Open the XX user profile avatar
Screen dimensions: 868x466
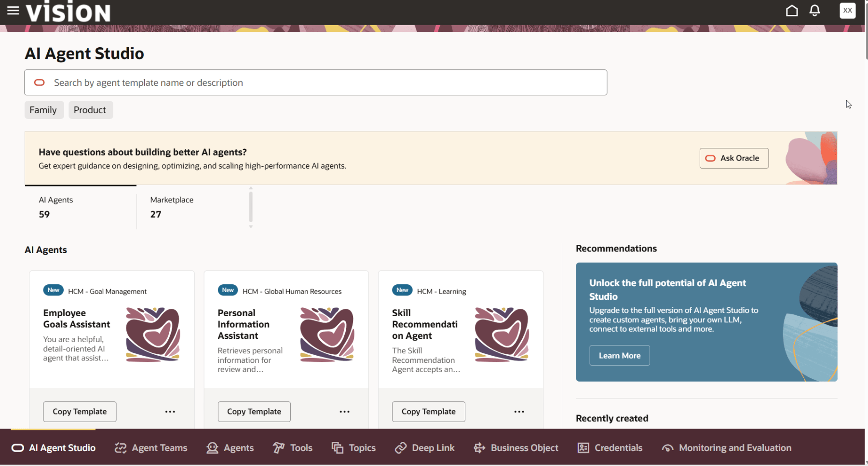click(847, 11)
